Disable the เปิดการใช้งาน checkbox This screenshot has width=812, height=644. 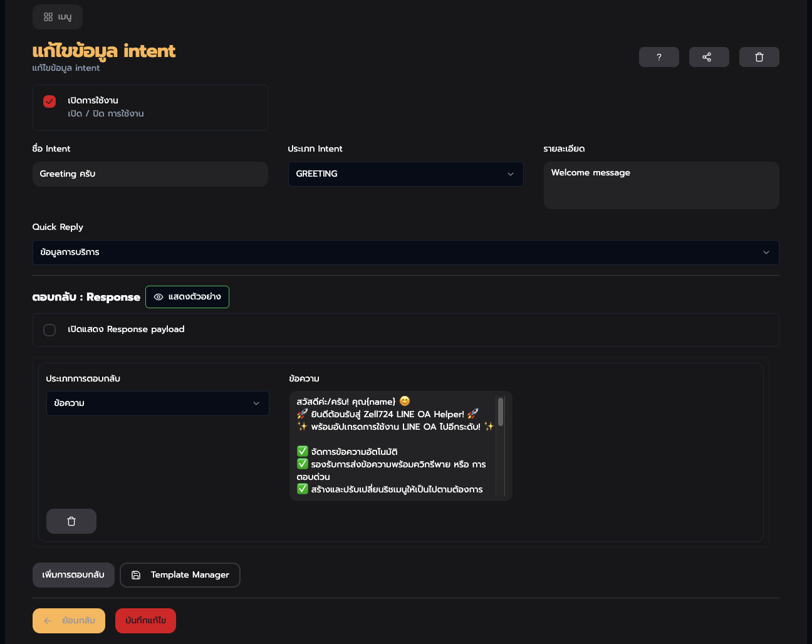click(x=49, y=101)
